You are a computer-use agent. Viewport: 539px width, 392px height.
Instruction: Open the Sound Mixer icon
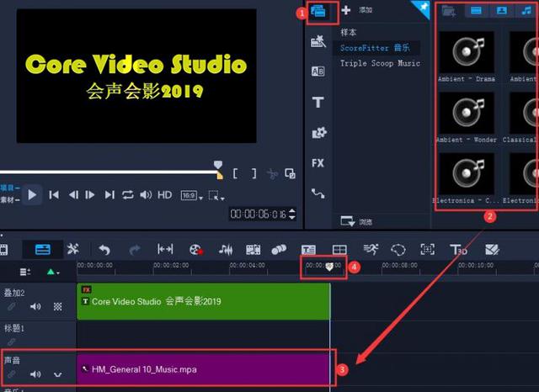(x=226, y=250)
